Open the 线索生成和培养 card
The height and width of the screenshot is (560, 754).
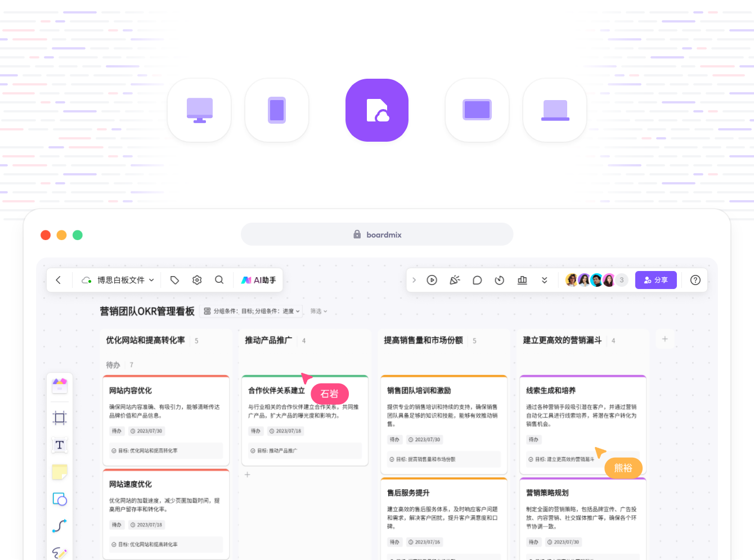coord(583,424)
